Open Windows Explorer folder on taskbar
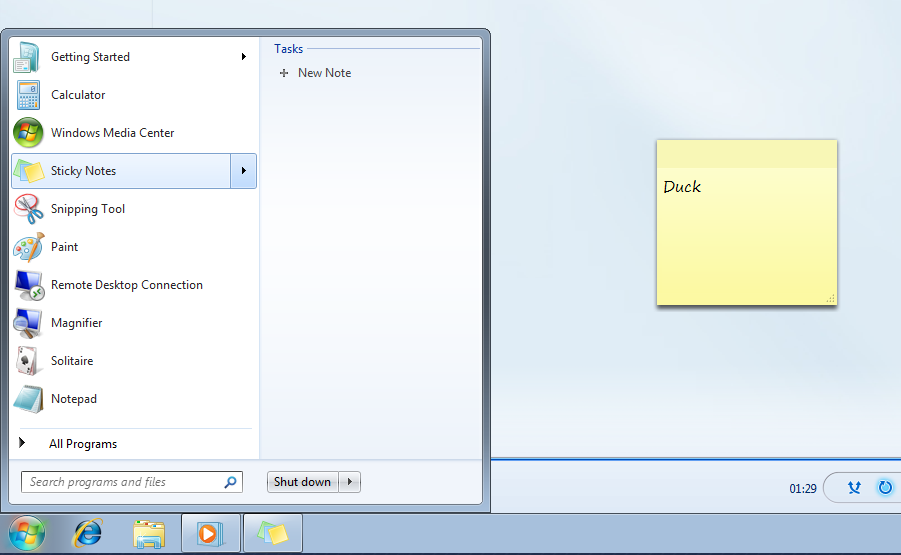901x555 pixels. [x=149, y=534]
